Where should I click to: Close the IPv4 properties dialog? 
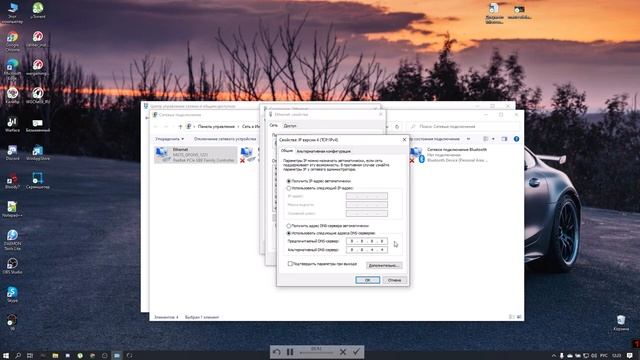point(404,140)
